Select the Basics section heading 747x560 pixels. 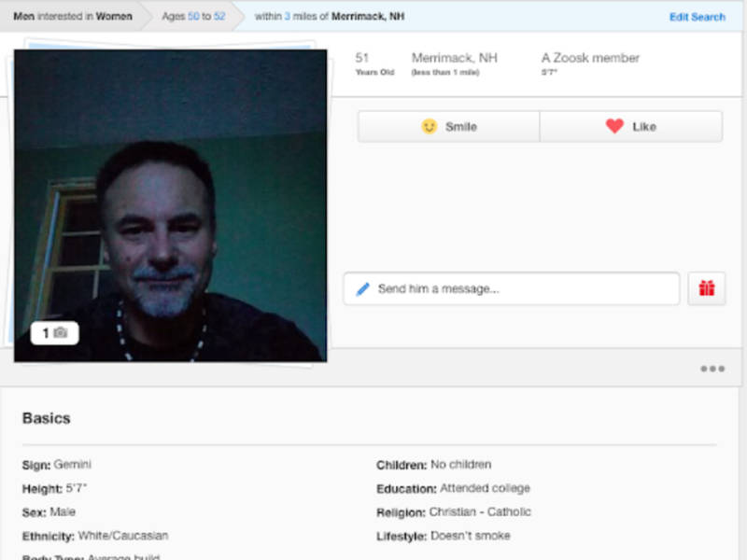tap(46, 418)
